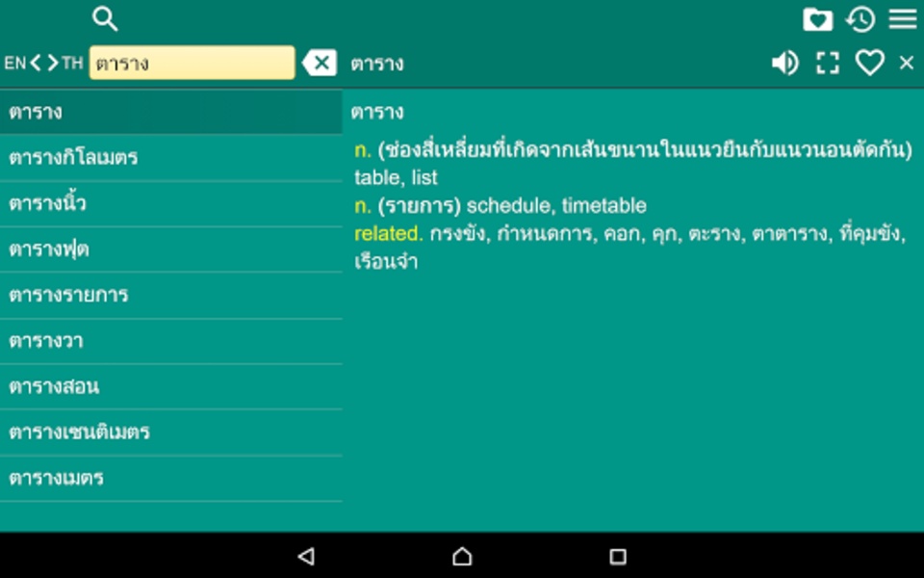Screen dimensions: 924x578
Task: Click the translation 'schedule, timetable'
Action: pyautogui.click(x=556, y=206)
